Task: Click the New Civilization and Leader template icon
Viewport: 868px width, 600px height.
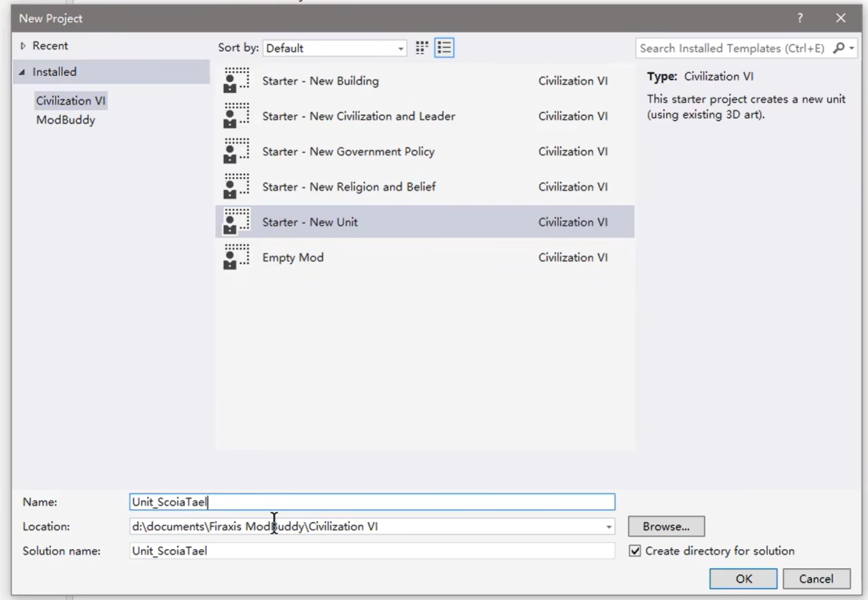Action: 236,116
